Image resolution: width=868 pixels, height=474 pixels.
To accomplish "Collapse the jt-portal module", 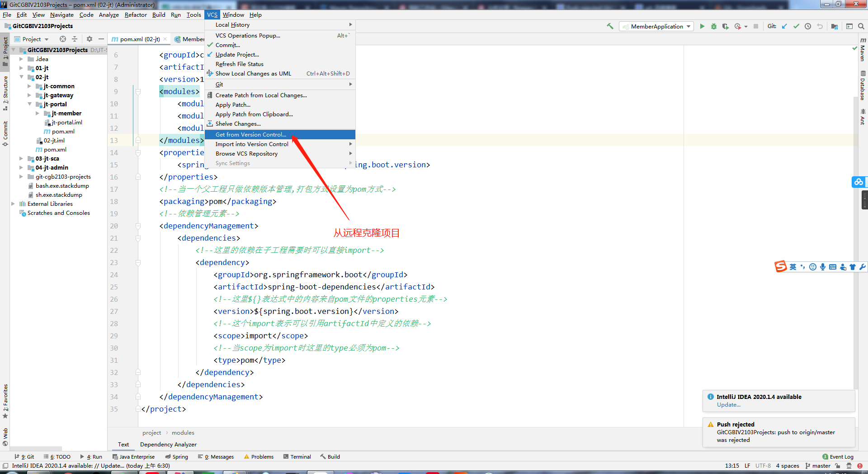I will click(x=29, y=104).
